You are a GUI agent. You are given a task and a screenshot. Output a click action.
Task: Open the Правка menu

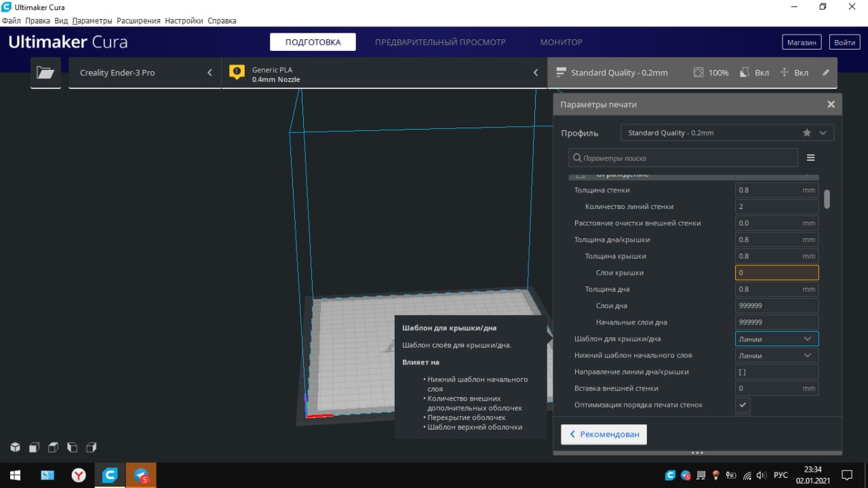point(38,21)
